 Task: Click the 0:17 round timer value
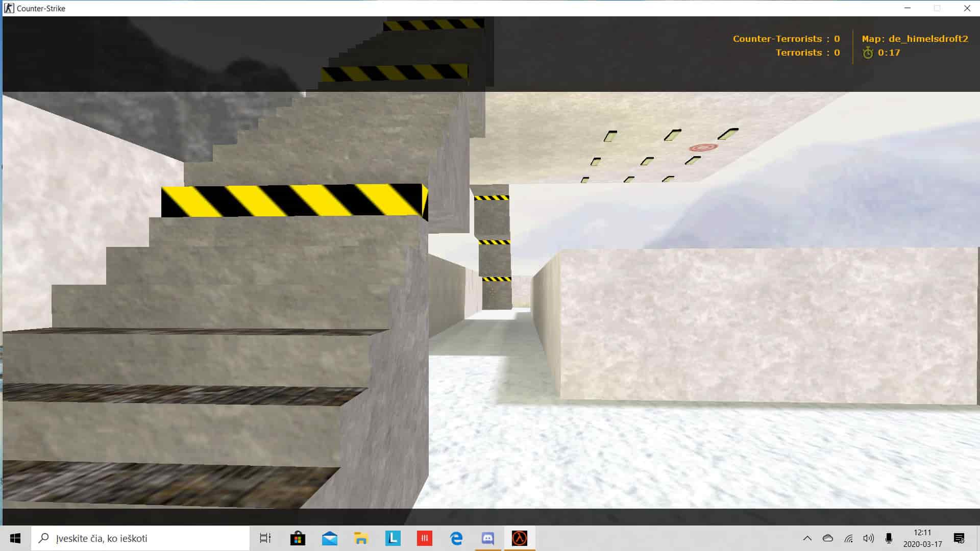coord(889,53)
